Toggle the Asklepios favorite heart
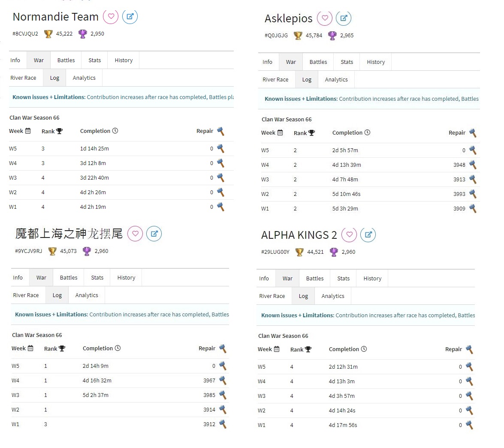This screenshot has height=448, width=504. pyautogui.click(x=325, y=18)
